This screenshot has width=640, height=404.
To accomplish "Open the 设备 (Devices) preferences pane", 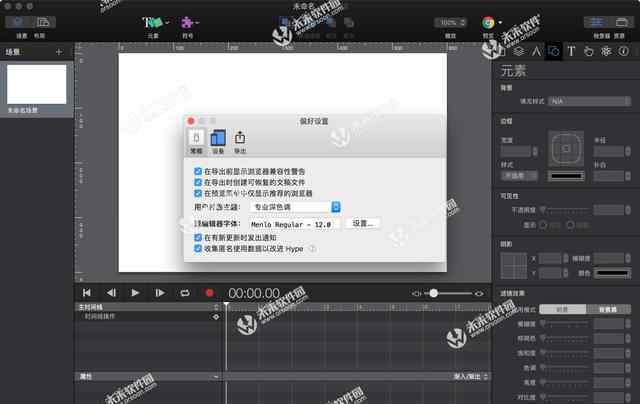I will click(218, 140).
